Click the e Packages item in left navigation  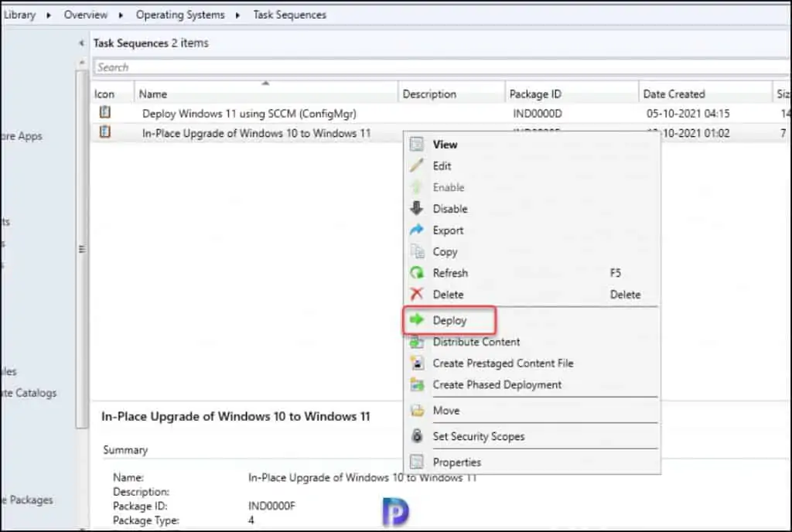(x=26, y=500)
